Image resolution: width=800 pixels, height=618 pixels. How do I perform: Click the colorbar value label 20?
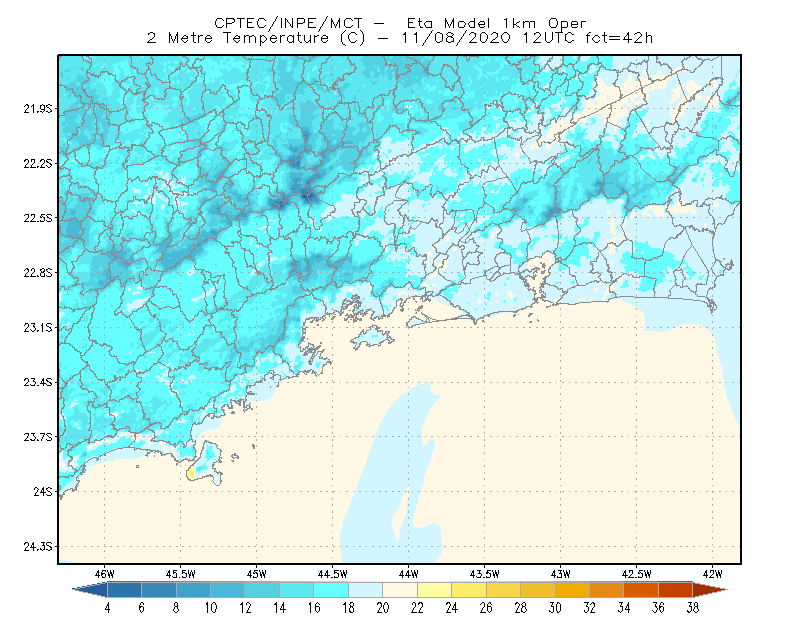(x=383, y=608)
